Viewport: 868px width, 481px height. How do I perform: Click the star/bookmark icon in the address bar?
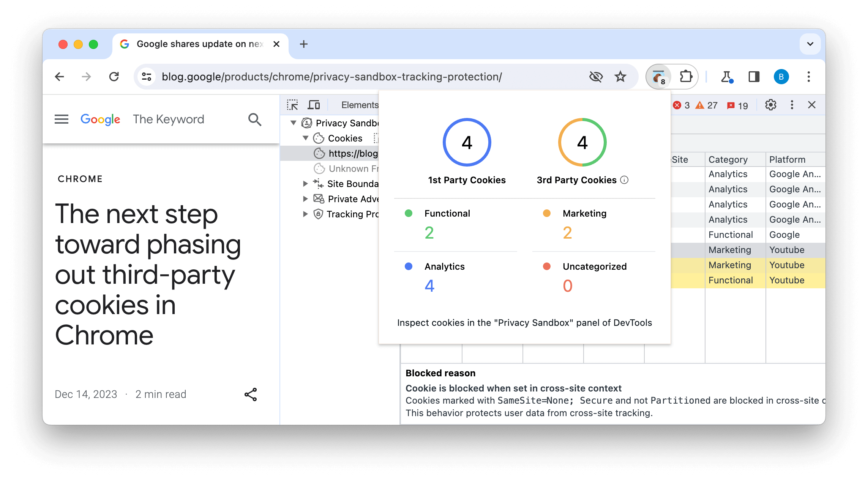point(621,76)
